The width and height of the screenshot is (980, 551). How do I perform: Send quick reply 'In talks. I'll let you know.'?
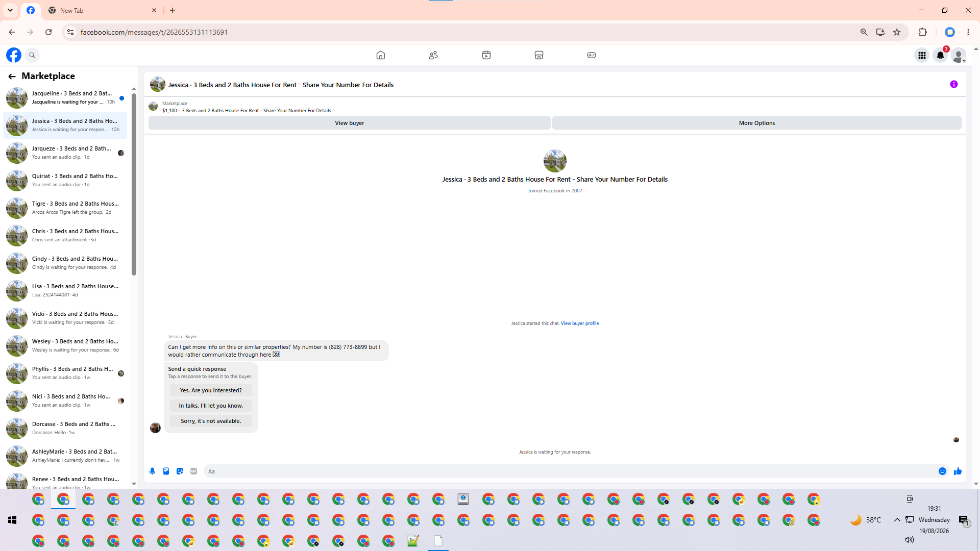click(x=211, y=406)
